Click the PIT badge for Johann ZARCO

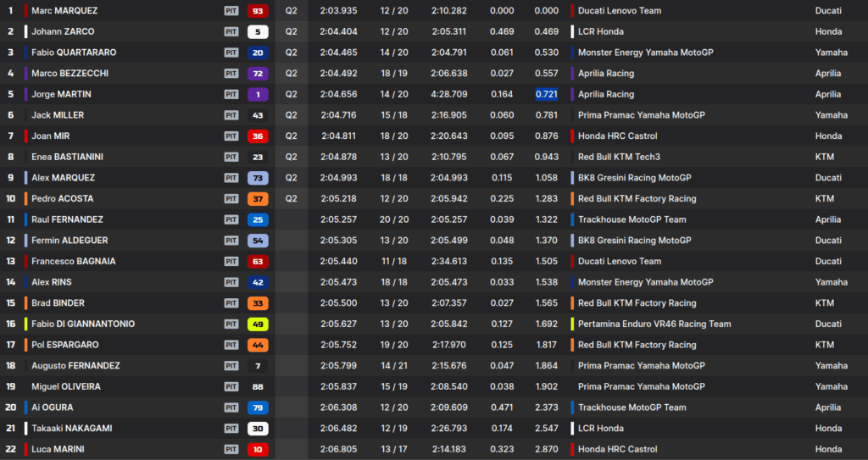pos(231,31)
